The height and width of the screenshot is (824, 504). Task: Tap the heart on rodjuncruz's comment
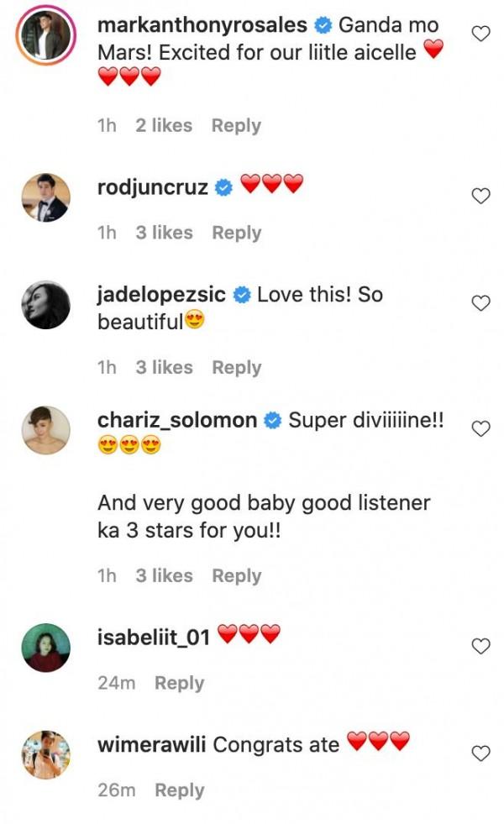[480, 196]
